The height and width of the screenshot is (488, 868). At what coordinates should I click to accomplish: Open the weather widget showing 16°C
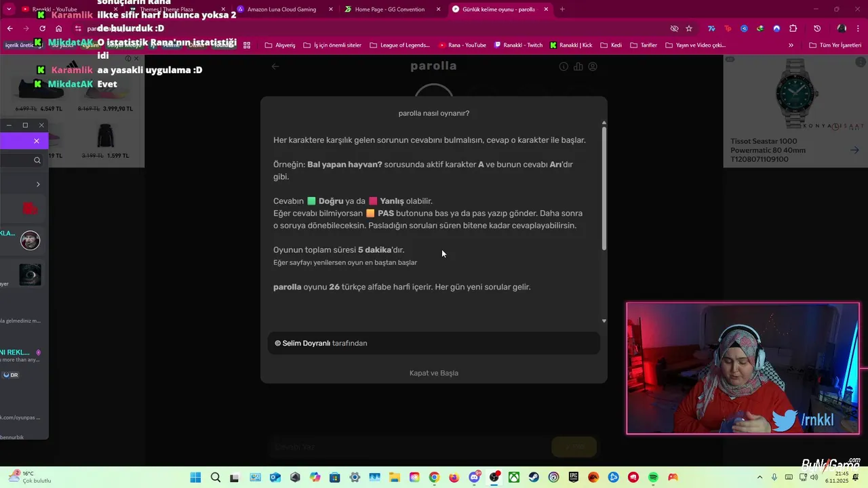tap(31, 477)
